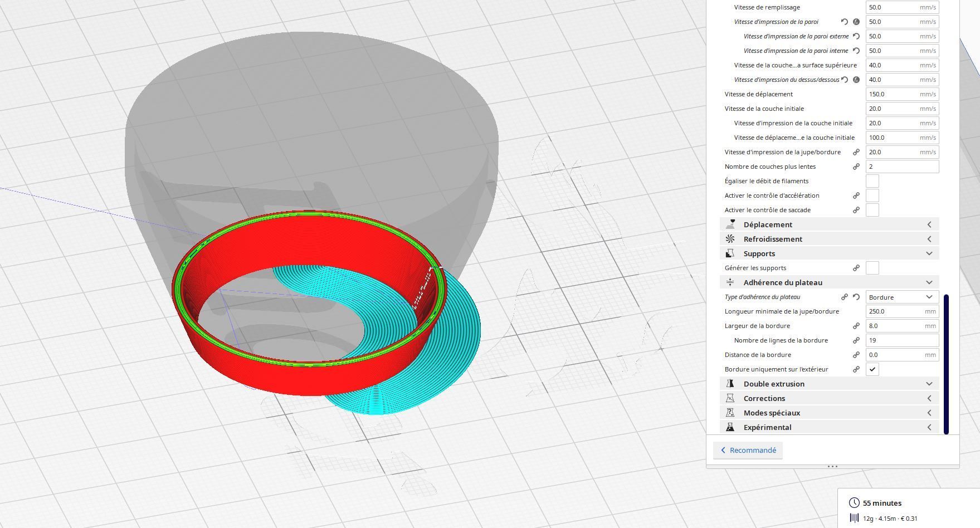Reset Type d'adhérence du plateau setting
This screenshot has height=528, width=980.
pyautogui.click(x=856, y=297)
